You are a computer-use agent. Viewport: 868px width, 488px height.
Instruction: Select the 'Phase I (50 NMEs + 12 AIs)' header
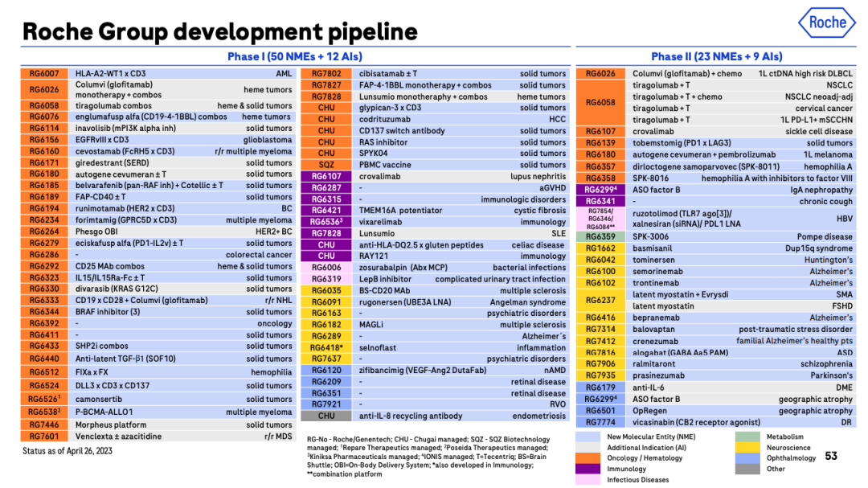pyautogui.click(x=294, y=56)
